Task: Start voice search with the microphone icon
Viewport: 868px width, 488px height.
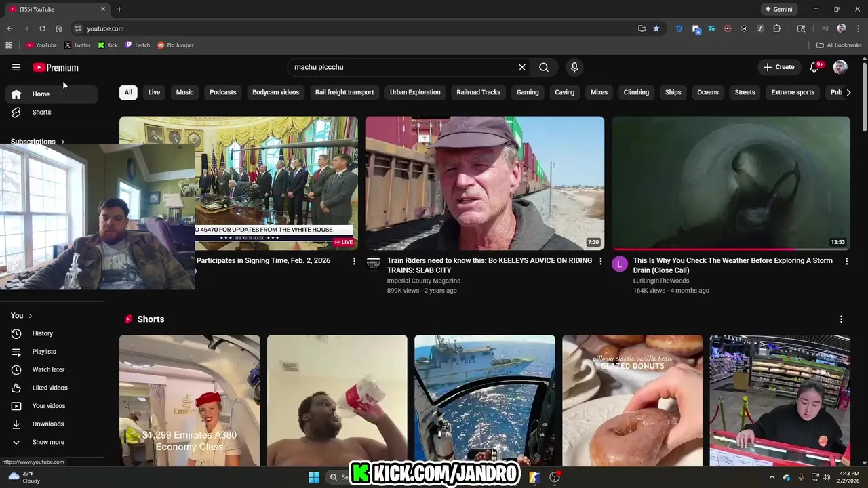Action: coord(574,67)
